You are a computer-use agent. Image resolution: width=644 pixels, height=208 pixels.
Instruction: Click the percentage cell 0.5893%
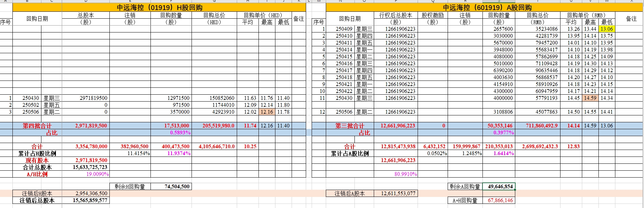point(171,133)
